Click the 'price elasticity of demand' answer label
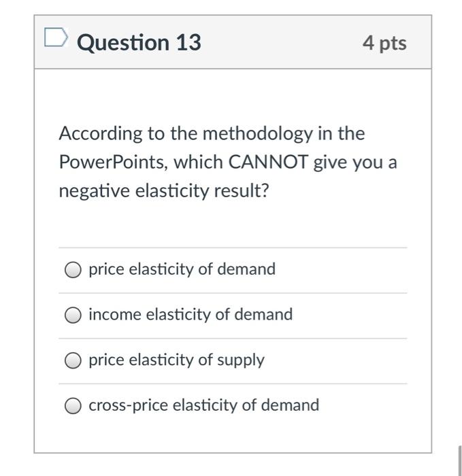Screen dimensions: 462x476 pos(182,269)
